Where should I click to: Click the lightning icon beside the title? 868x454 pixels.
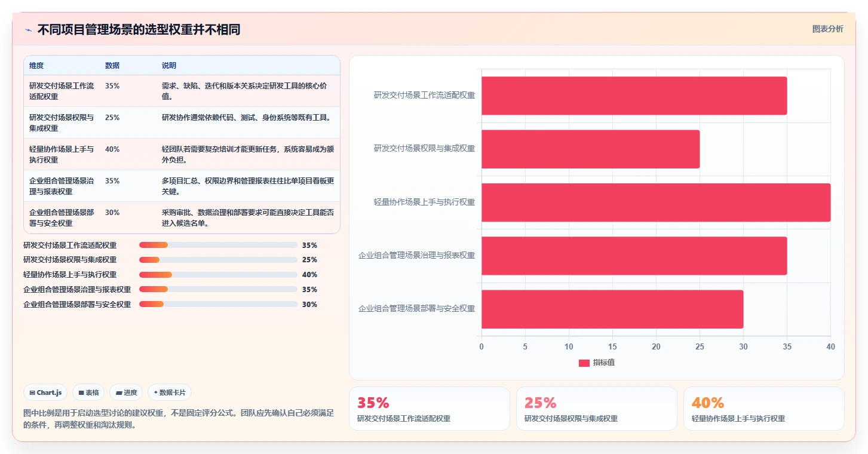(28, 30)
